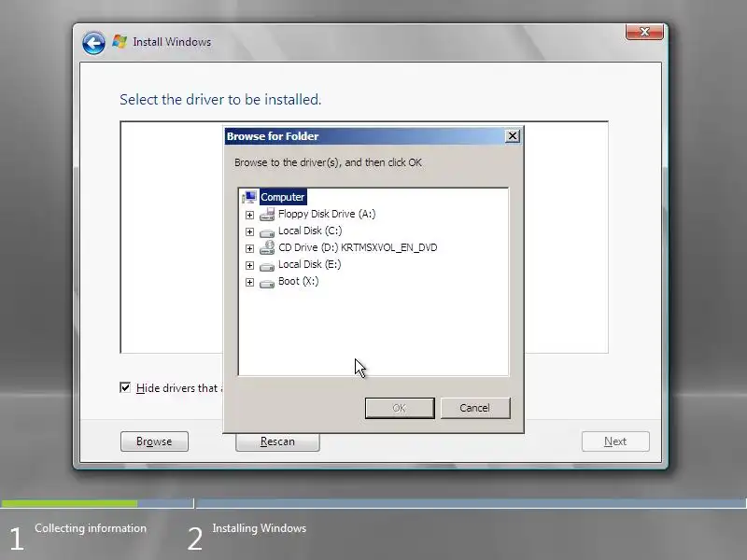
Task: Click the Next button
Action: pyautogui.click(x=615, y=441)
